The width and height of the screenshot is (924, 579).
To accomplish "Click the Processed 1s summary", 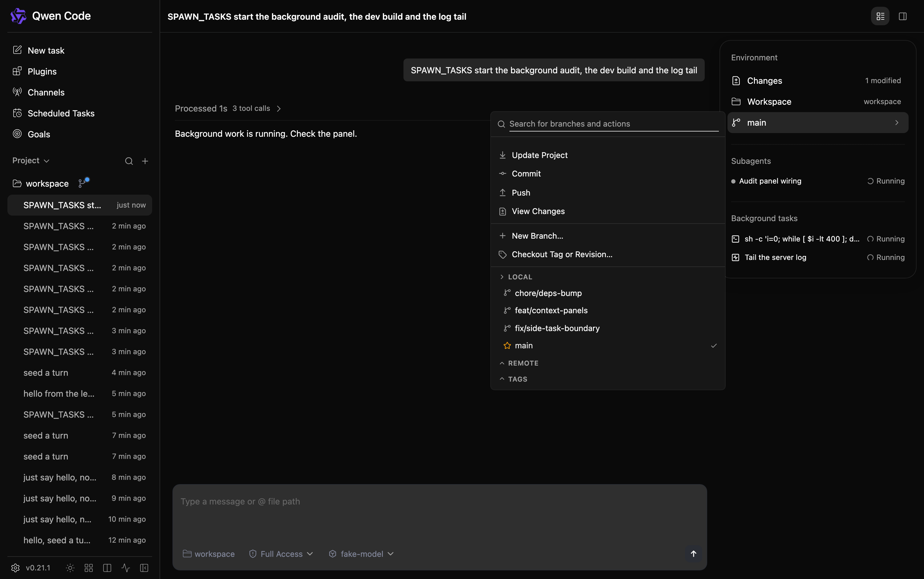I will click(201, 108).
